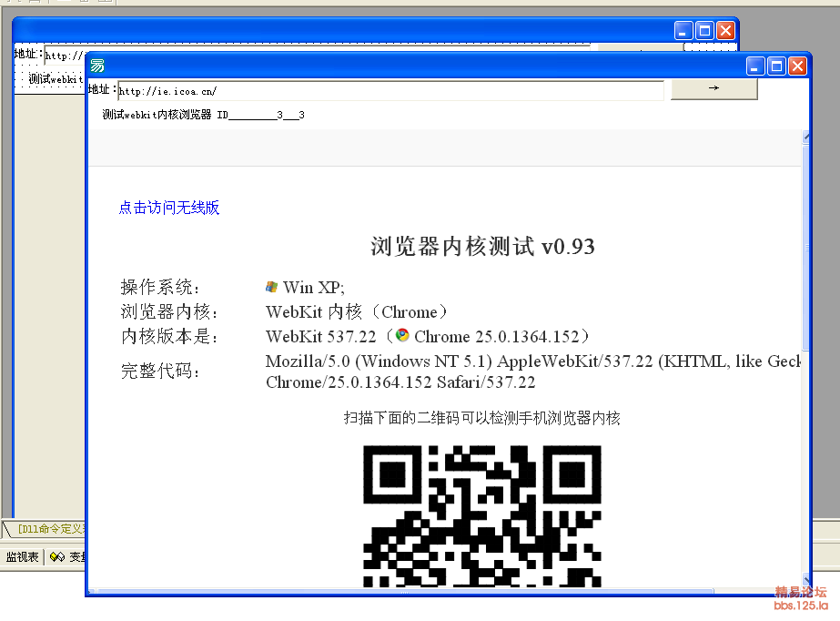
Task: Click the text 'Win XP;'
Action: click(x=314, y=288)
